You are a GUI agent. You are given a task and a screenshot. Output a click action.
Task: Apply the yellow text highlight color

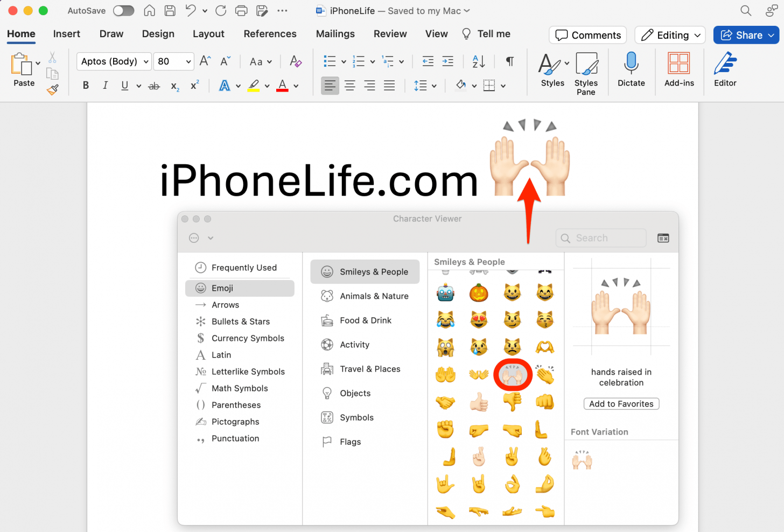click(x=254, y=86)
